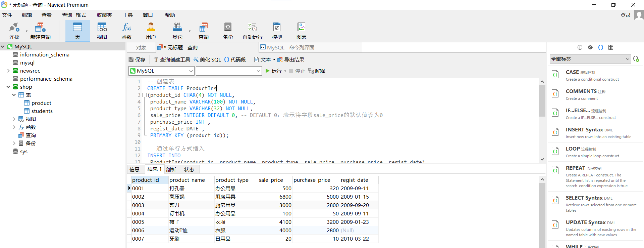Collapse code fold marker on line 3
The image size is (644, 248).
coord(145,95)
